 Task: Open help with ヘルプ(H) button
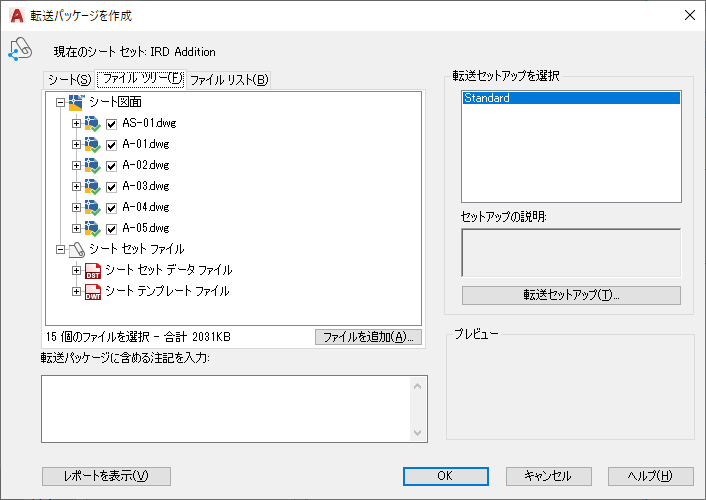click(651, 476)
